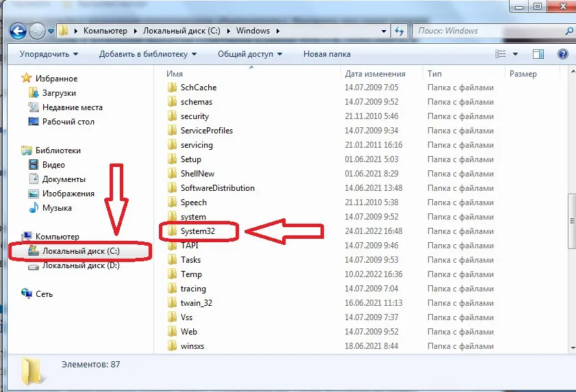Sort by the Дата изменения column header
The height and width of the screenshot is (392, 576).
(x=375, y=74)
